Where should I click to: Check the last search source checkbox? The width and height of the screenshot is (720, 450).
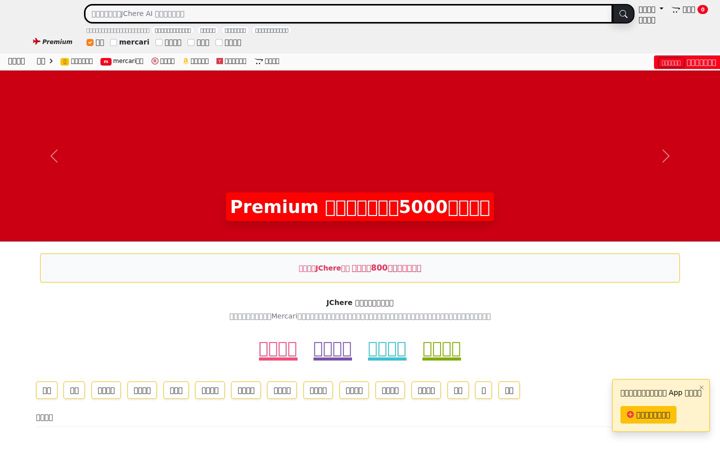coord(219,42)
